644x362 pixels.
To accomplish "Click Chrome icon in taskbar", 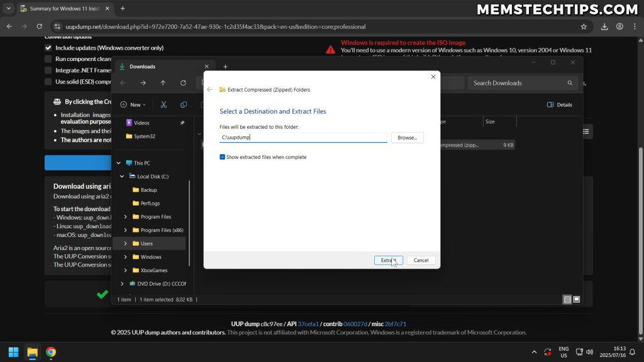I will [51, 352].
